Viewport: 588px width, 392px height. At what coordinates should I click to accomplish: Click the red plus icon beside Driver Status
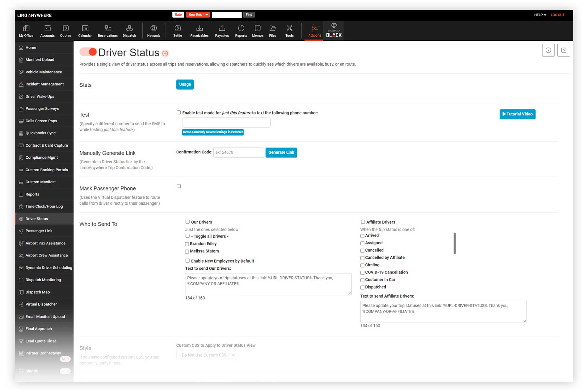(165, 54)
